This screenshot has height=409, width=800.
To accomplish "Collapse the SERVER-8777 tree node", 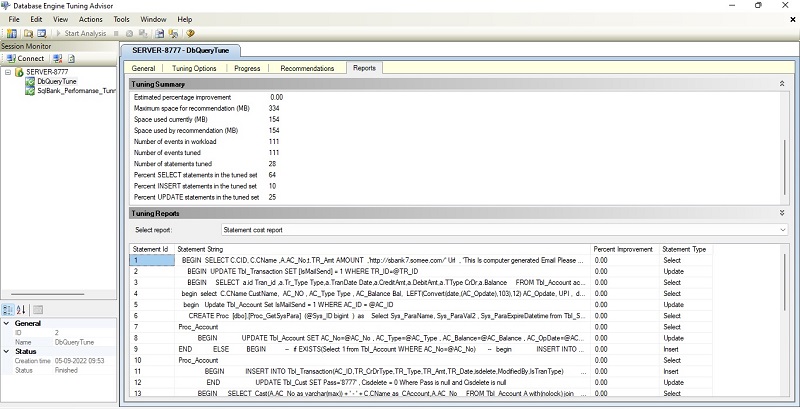I will coord(8,72).
